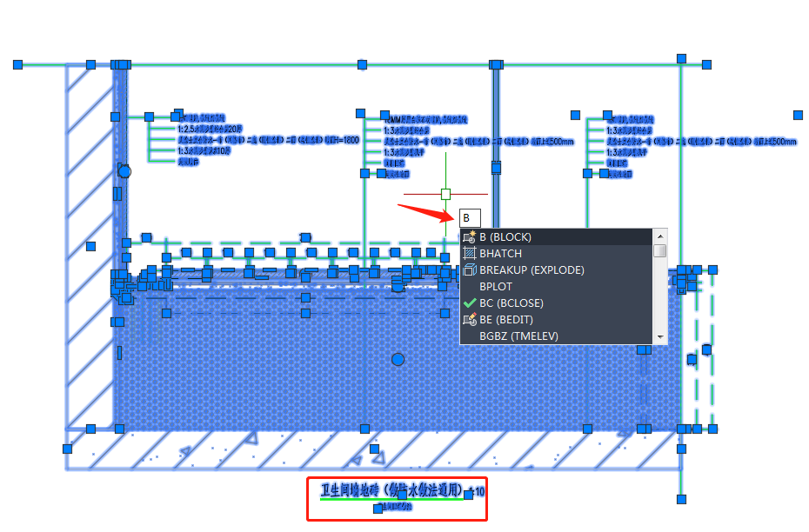Click the explode cube icon beside BREAKUP

coord(470,269)
